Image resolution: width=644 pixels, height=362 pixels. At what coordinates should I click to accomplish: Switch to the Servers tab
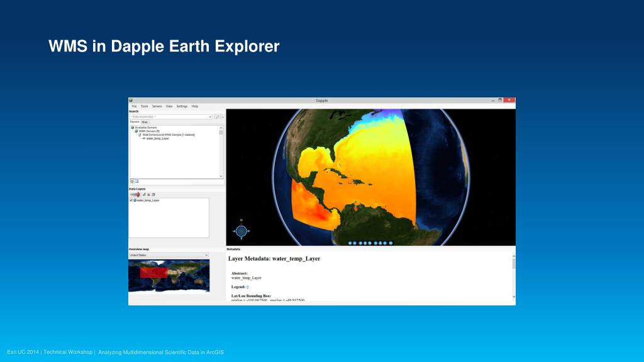[135, 122]
